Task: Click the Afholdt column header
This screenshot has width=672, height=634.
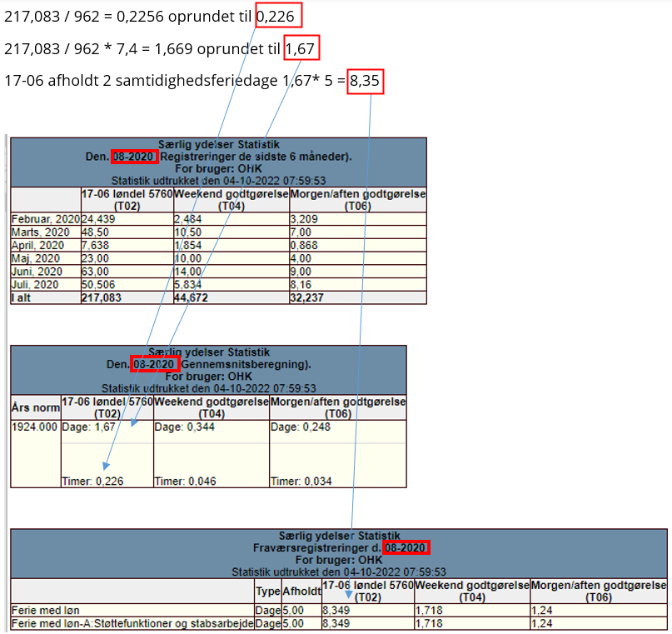Action: [x=301, y=592]
